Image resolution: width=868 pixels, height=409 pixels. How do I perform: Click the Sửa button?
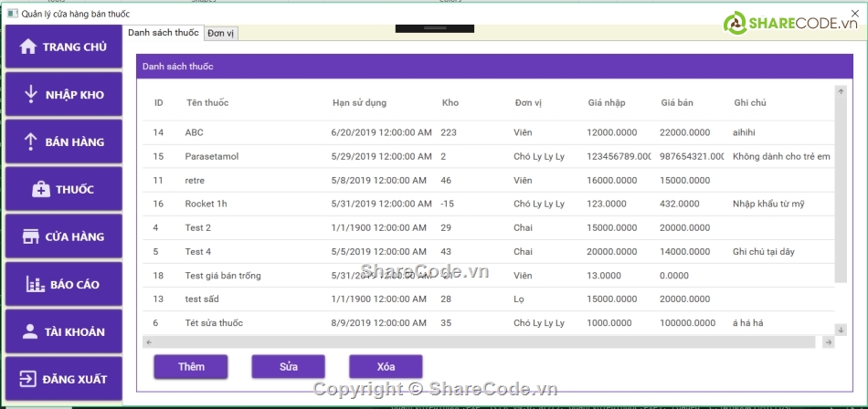click(289, 366)
